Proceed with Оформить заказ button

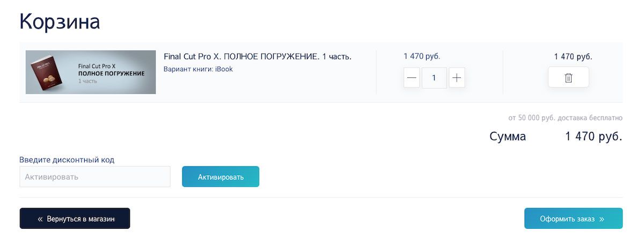pos(573,219)
